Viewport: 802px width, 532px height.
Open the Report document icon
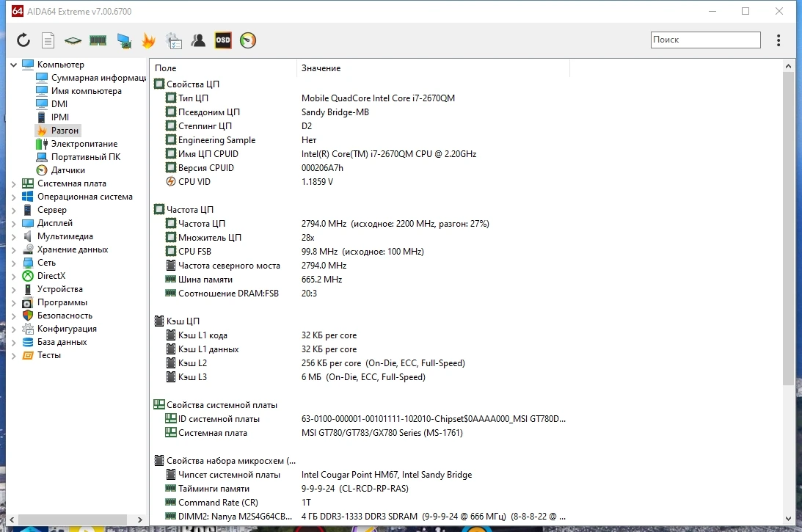pos(48,40)
